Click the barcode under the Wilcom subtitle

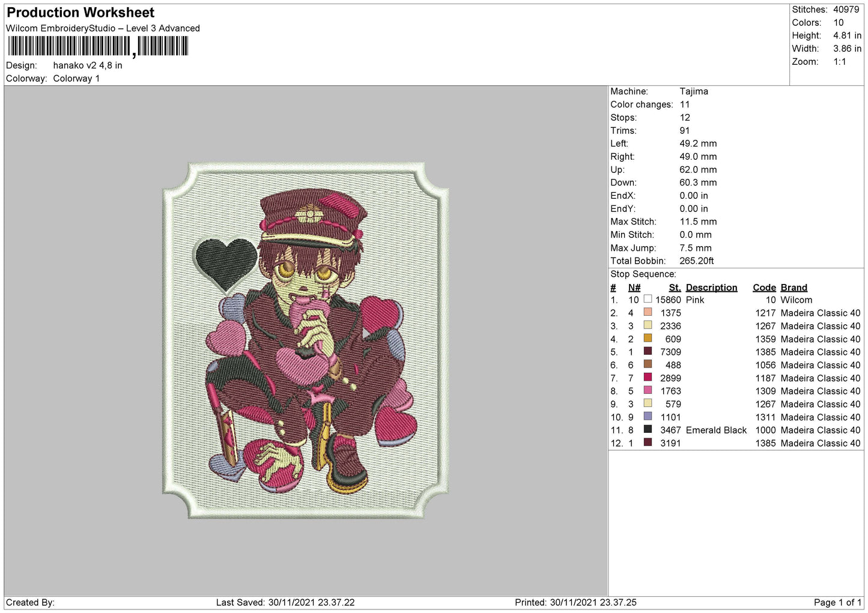(98, 46)
